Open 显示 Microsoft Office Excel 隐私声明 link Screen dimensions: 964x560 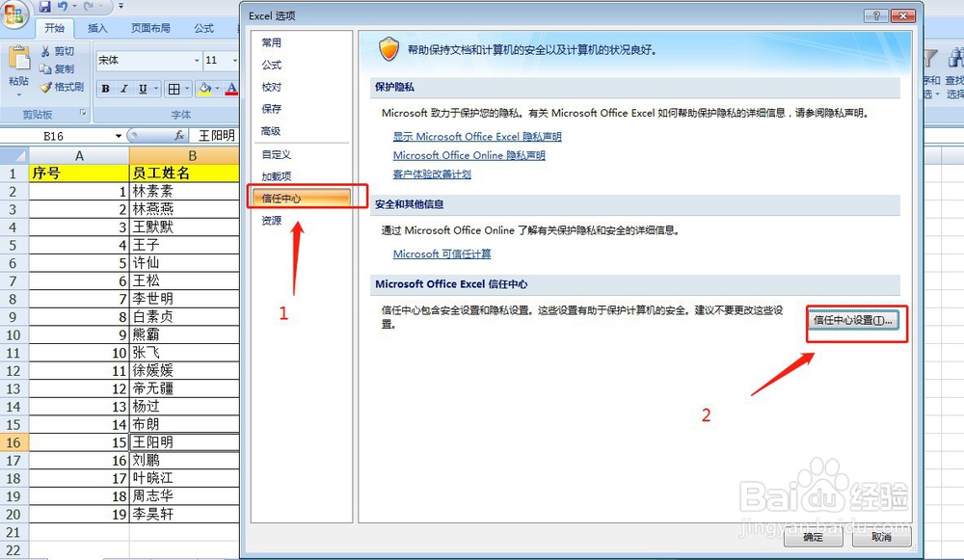[477, 137]
